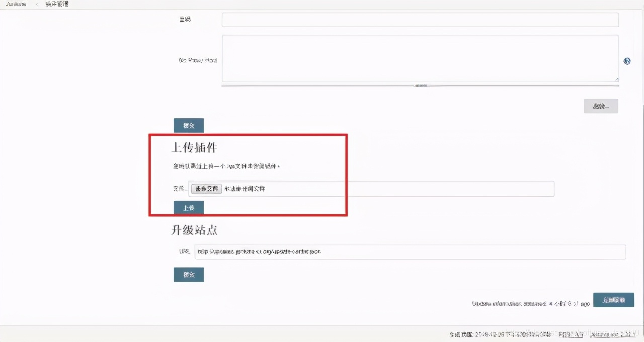This screenshot has height=342, width=644.
Task: Click the textarea resize handle below No Proxy Host
Action: [x=617, y=79]
